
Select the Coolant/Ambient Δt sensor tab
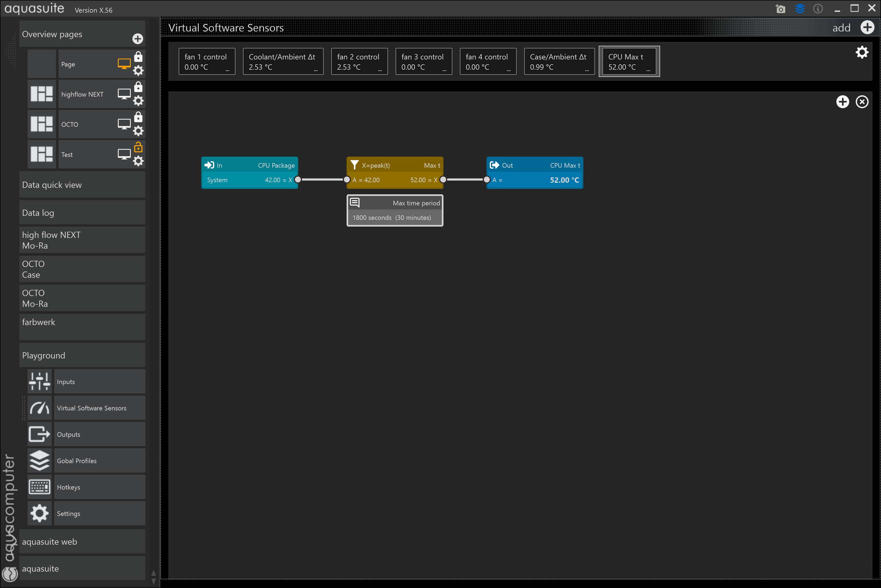[283, 62]
